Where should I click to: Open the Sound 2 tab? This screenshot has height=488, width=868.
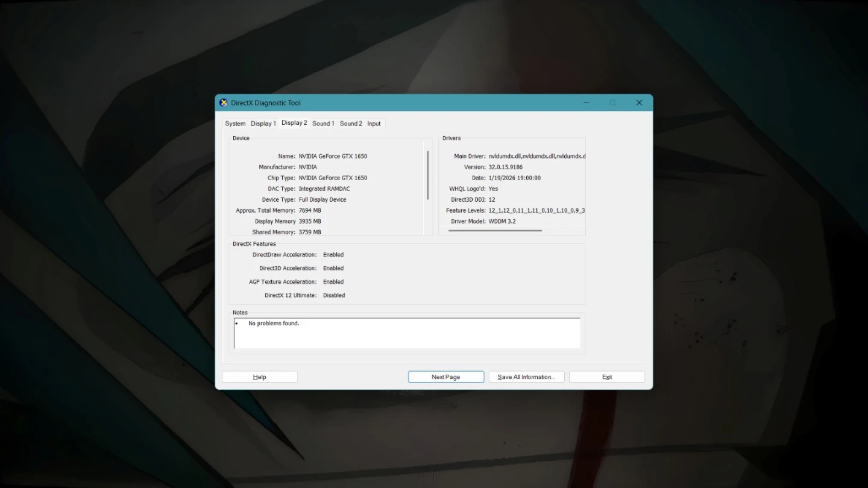(351, 124)
